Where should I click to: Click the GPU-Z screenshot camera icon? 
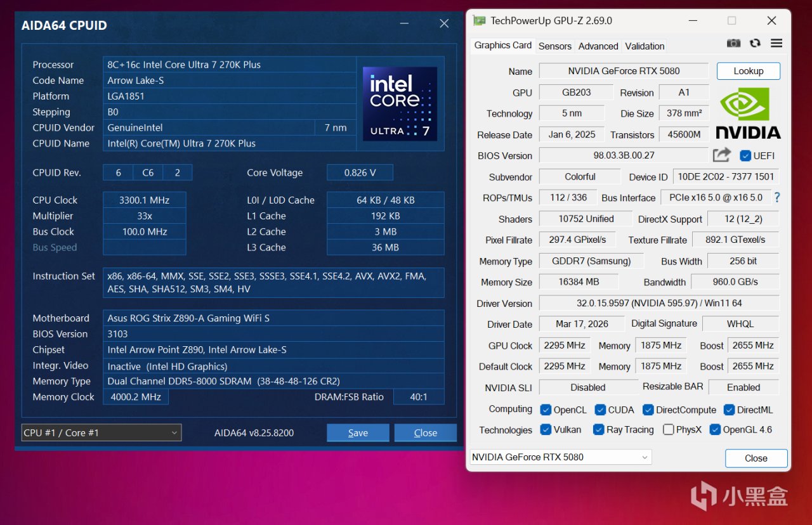tap(733, 43)
